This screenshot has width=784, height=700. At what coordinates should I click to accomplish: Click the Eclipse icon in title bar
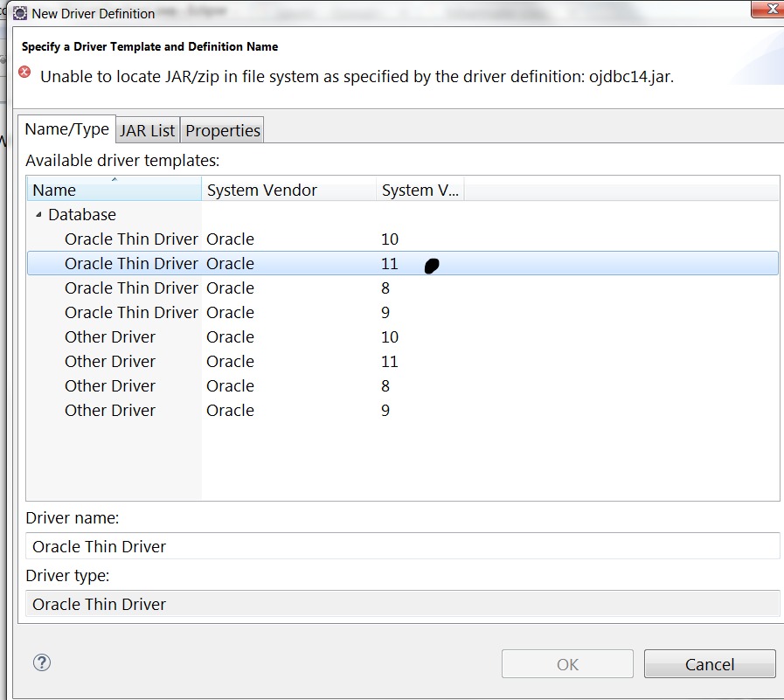click(x=20, y=13)
